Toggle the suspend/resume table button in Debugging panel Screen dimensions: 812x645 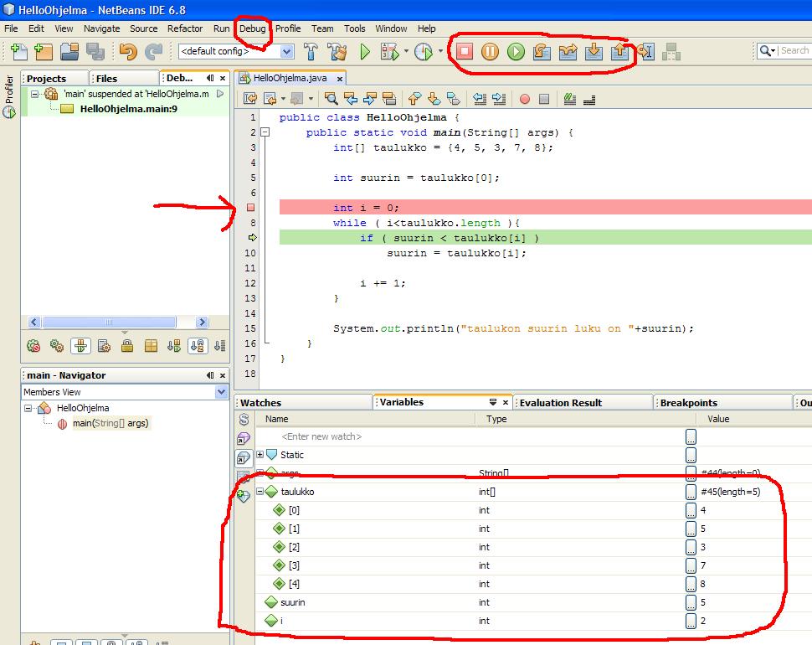click(x=81, y=346)
